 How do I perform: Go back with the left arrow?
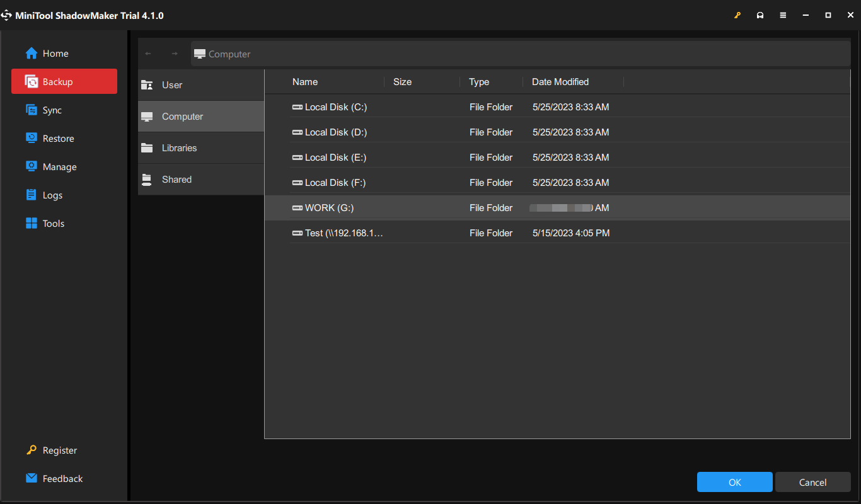pyautogui.click(x=148, y=54)
